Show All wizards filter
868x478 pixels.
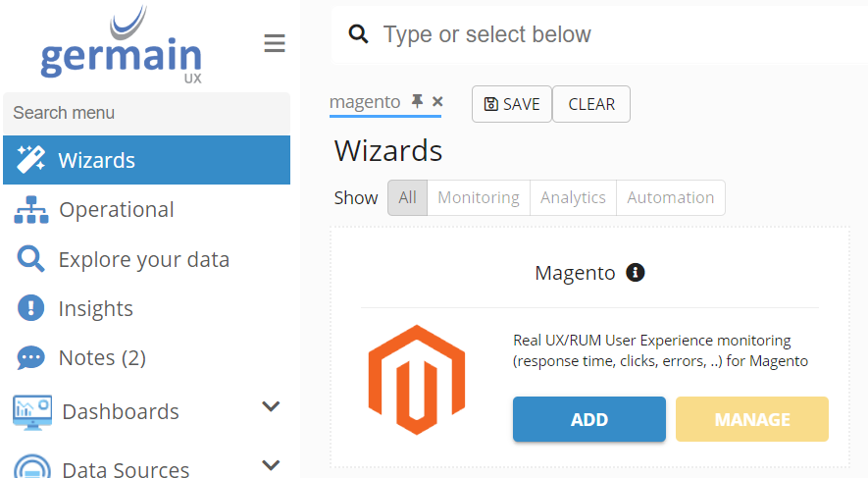(x=408, y=197)
